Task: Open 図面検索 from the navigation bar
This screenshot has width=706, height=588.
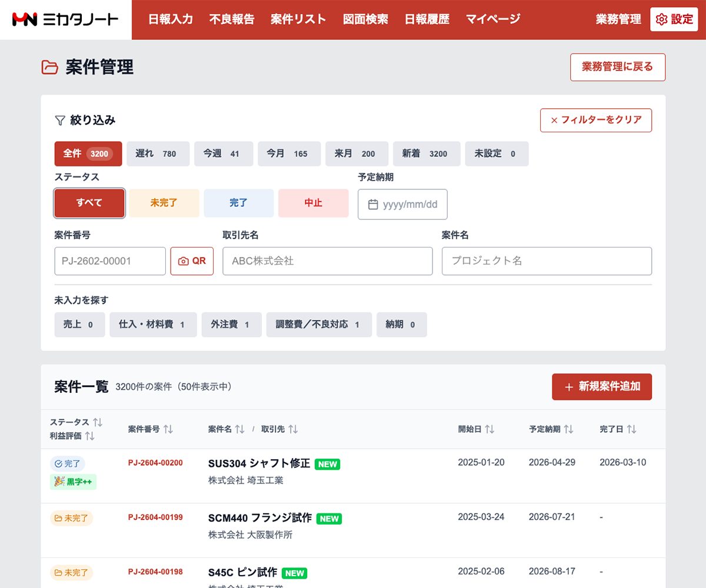Action: 365,19
